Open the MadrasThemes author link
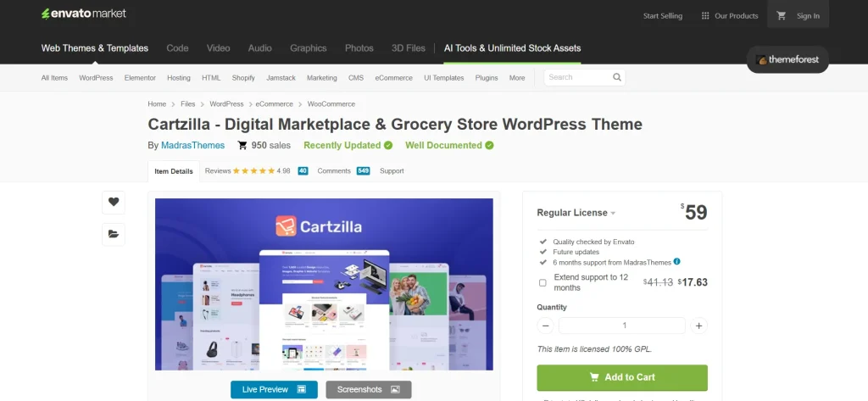 (192, 145)
